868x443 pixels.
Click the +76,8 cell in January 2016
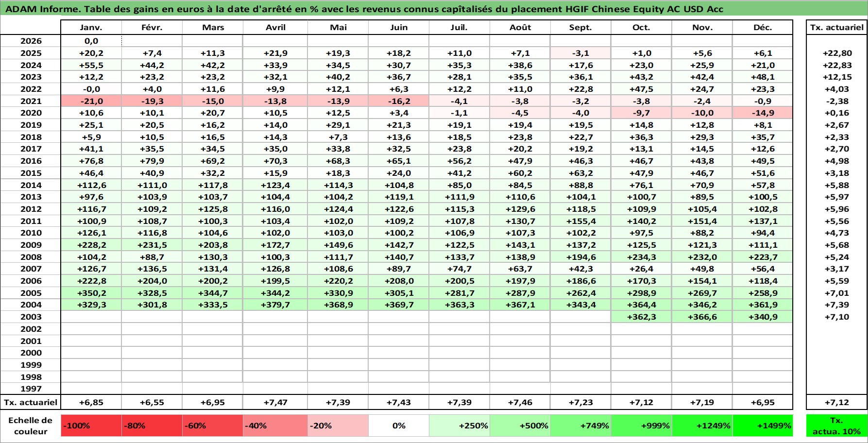tap(91, 161)
